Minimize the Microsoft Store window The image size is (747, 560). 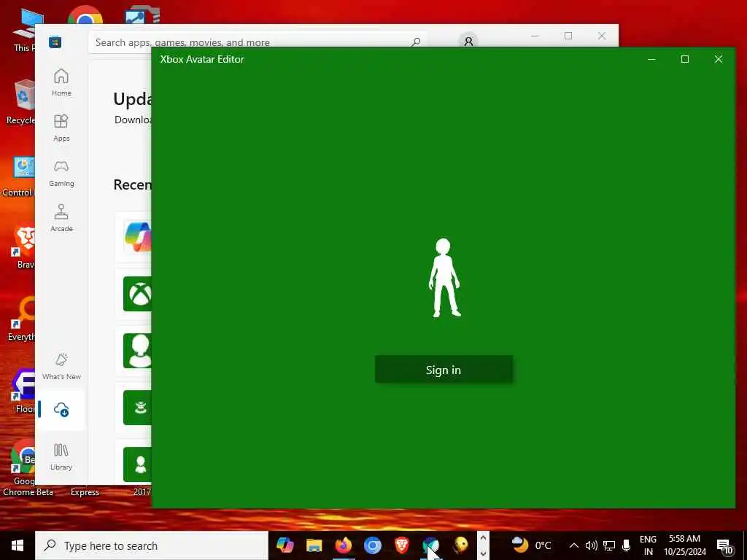[x=535, y=36]
